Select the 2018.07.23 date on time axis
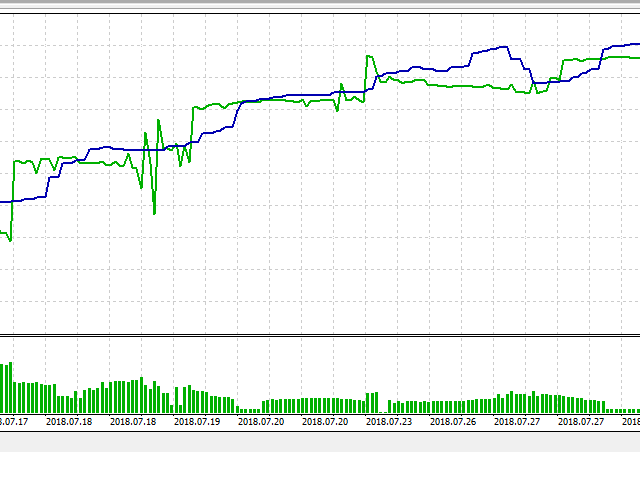This screenshot has height=480, width=640. pos(389,422)
